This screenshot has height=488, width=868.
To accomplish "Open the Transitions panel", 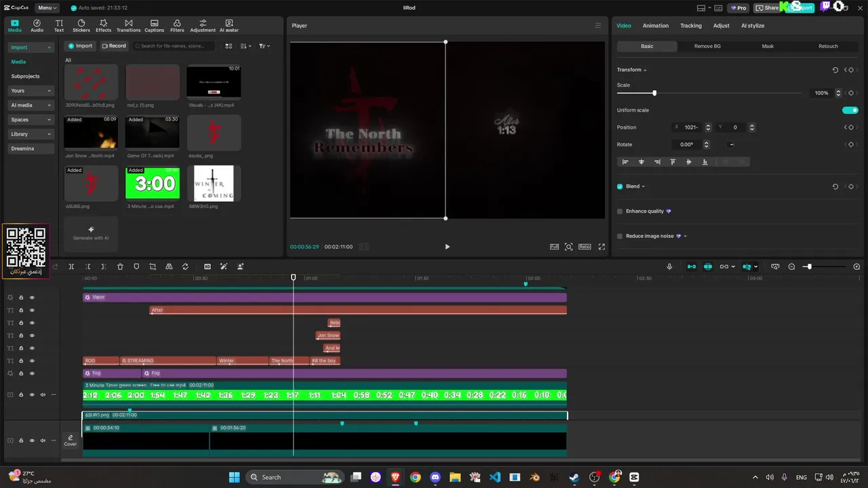I will (x=128, y=26).
